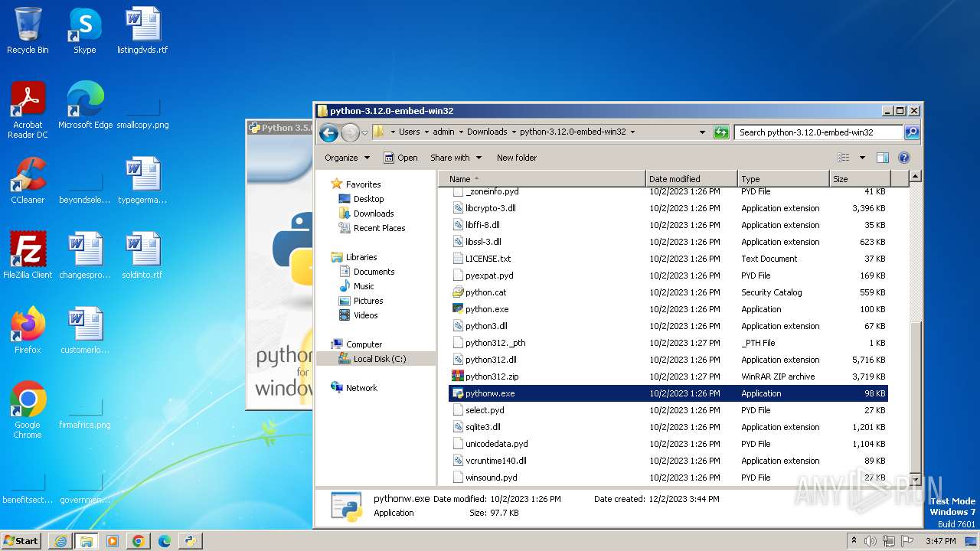The image size is (980, 551).
Task: Open Videos library
Action: click(x=365, y=315)
